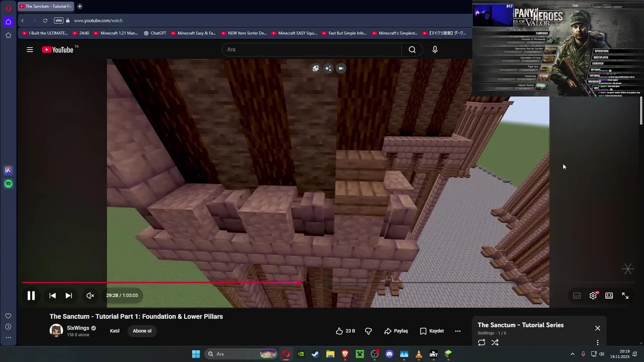This screenshot has height=362, width=644.
Task: Toggle playlist shuffle
Action: point(495,342)
